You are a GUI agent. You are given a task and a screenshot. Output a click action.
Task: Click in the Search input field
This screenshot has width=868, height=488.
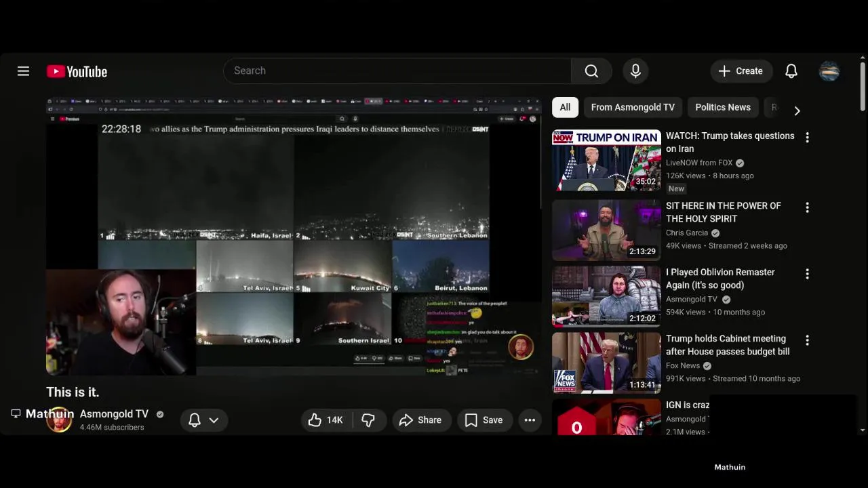click(397, 71)
